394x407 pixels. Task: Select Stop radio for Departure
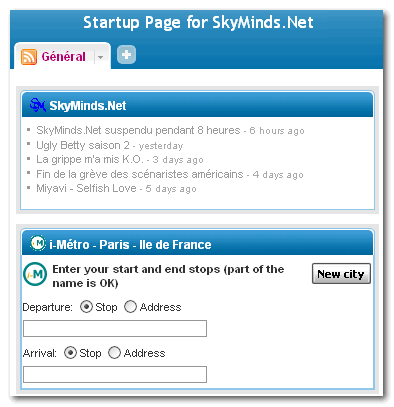86,307
